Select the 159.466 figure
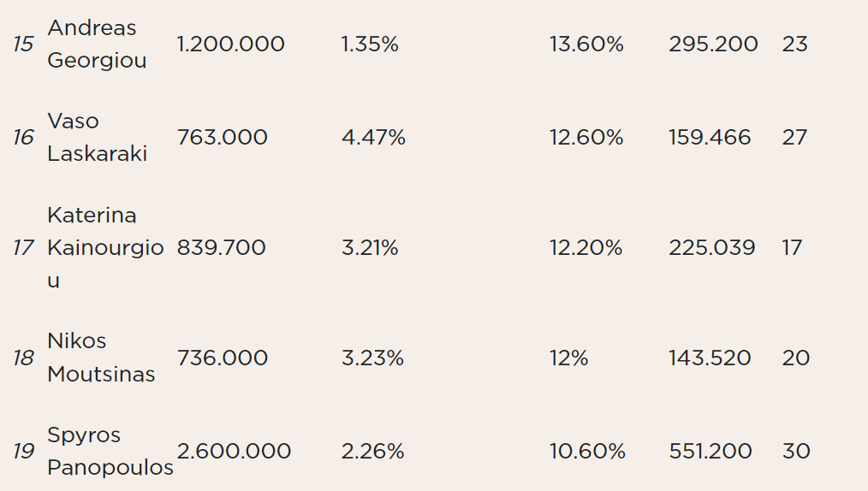868x491 pixels. [x=710, y=137]
